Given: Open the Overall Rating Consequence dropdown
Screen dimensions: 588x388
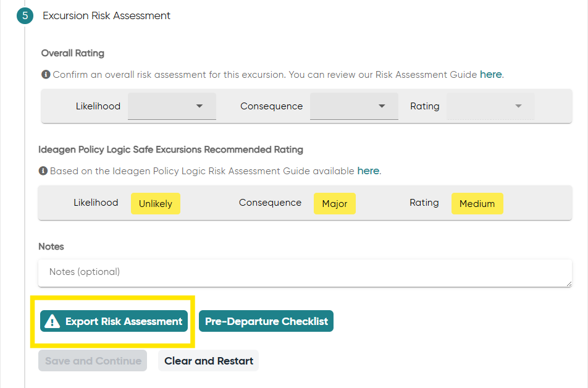Looking at the screenshot, I should 354,106.
